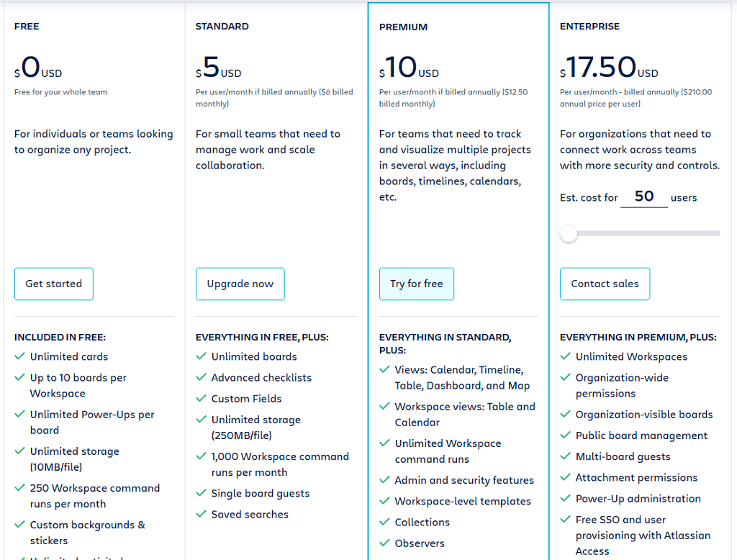Viewport: 737px width, 560px height.
Task: Click the checkmark next to Multi-board guests
Action: [x=565, y=456]
